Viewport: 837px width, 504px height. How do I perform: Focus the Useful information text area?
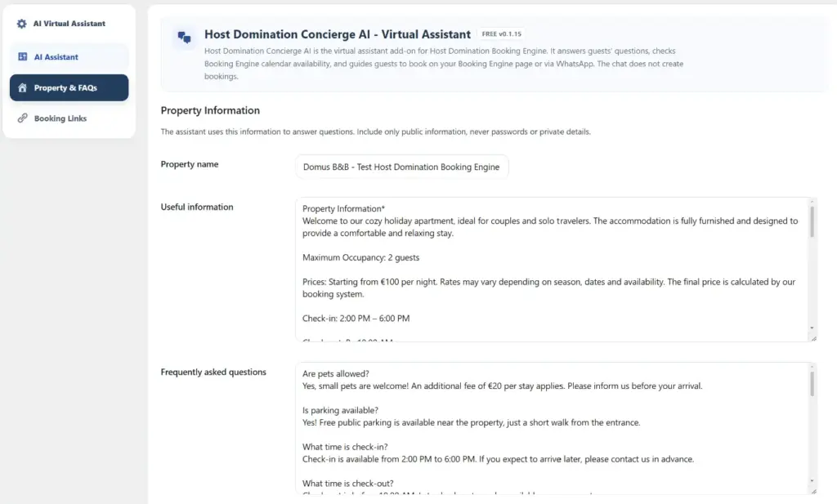(553, 270)
